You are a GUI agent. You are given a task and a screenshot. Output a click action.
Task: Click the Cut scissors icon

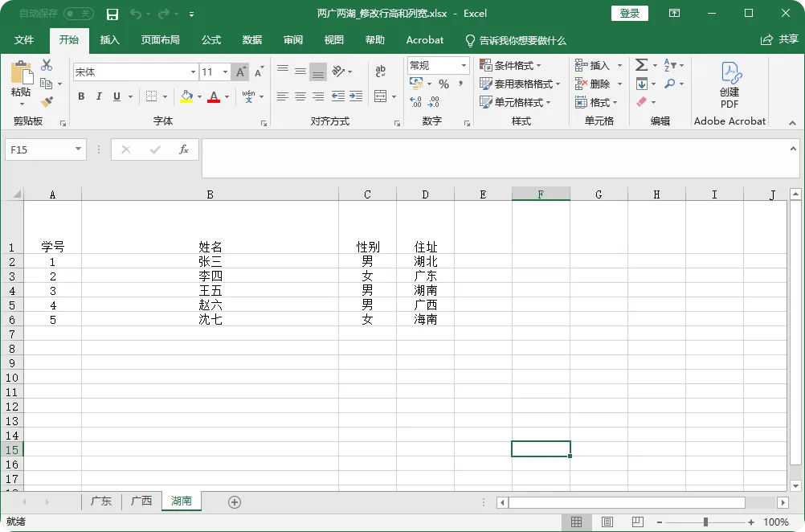[47, 65]
